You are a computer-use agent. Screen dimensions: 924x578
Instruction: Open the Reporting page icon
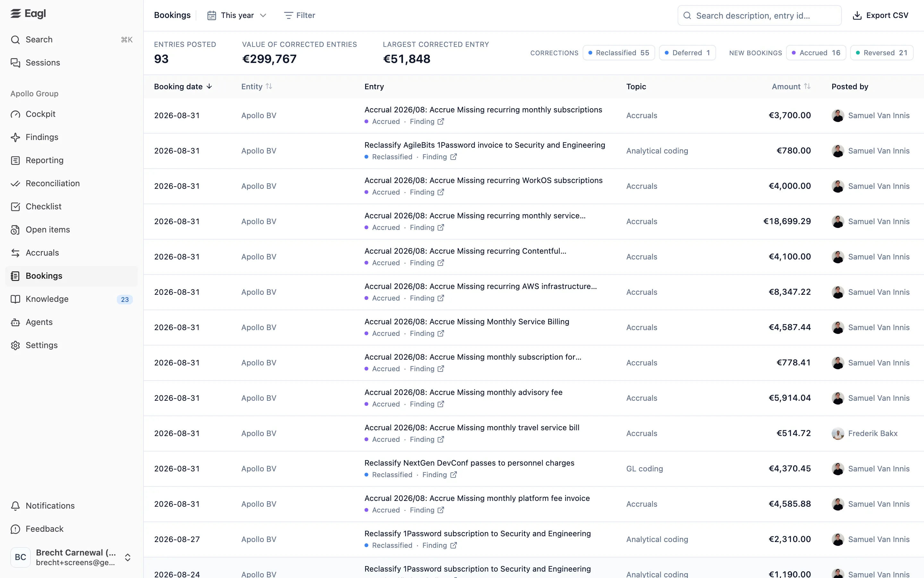click(15, 161)
